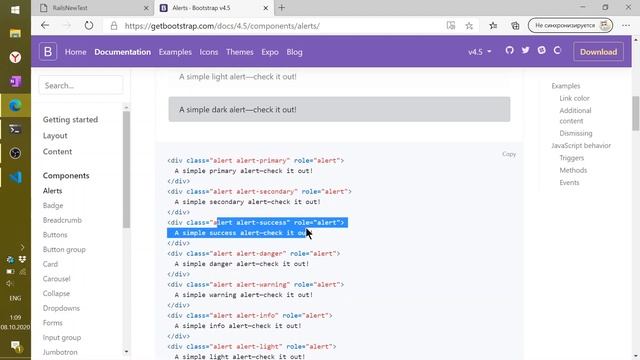Open the notification center icon
The width and height of the screenshot is (640, 360).
click(16, 347)
